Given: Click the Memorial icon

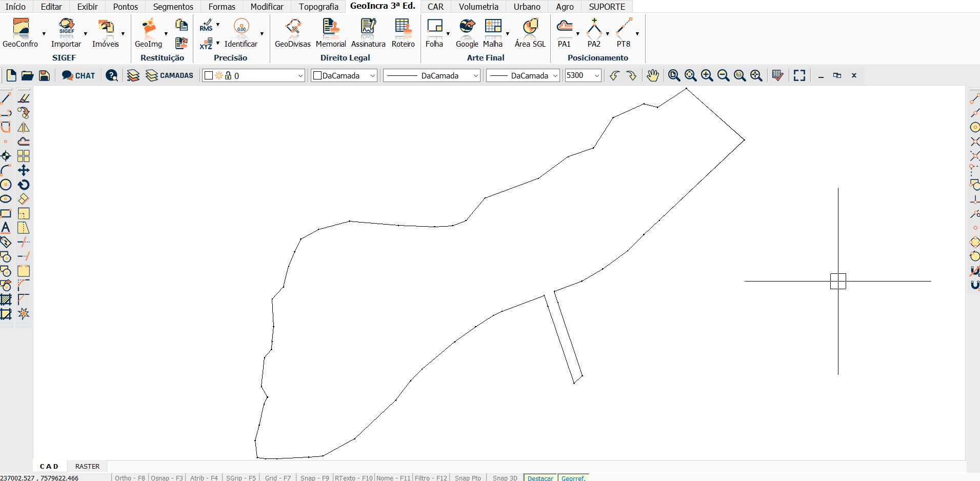Looking at the screenshot, I should (x=331, y=33).
